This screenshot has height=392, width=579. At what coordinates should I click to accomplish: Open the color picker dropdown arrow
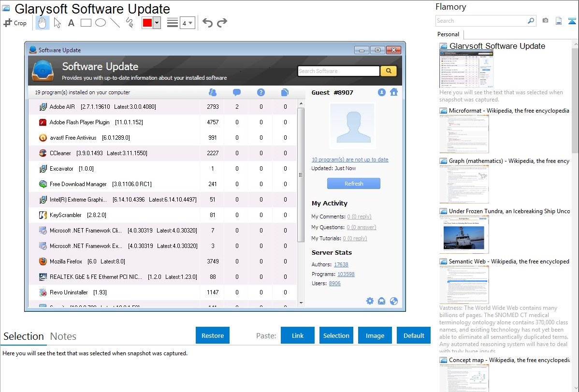point(157,23)
